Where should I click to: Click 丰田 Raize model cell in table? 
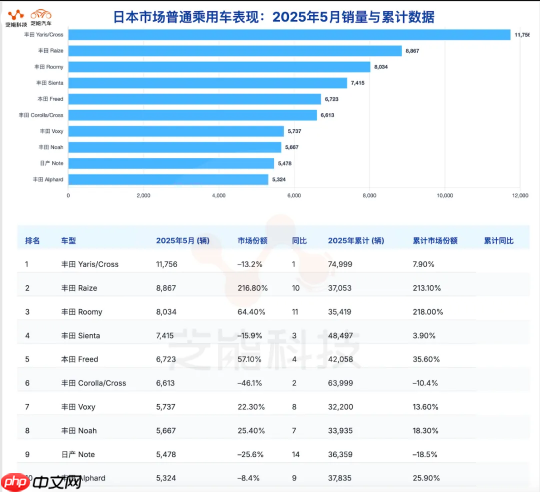coord(79,288)
